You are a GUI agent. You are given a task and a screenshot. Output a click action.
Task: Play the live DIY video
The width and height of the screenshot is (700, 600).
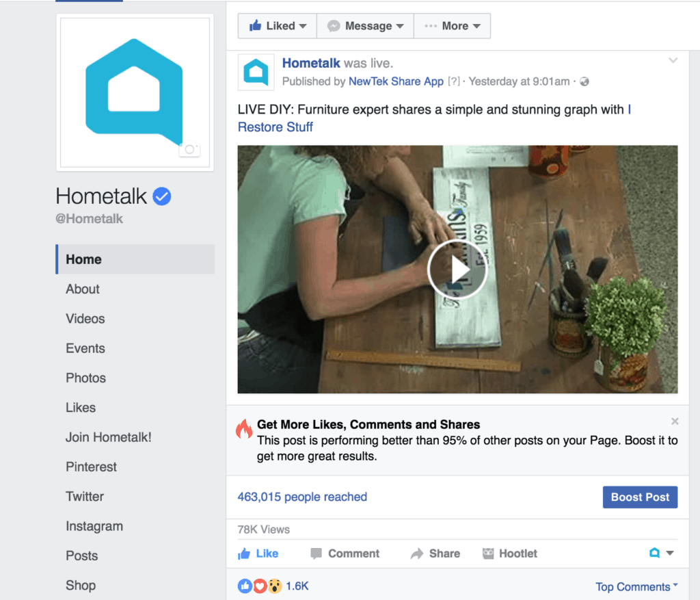click(457, 270)
